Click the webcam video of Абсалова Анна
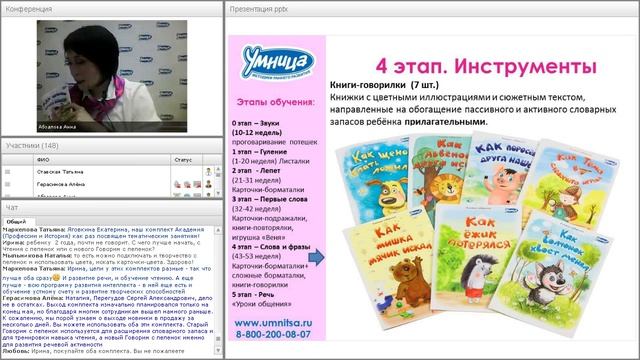This screenshot has height=360, width=640. [112, 76]
